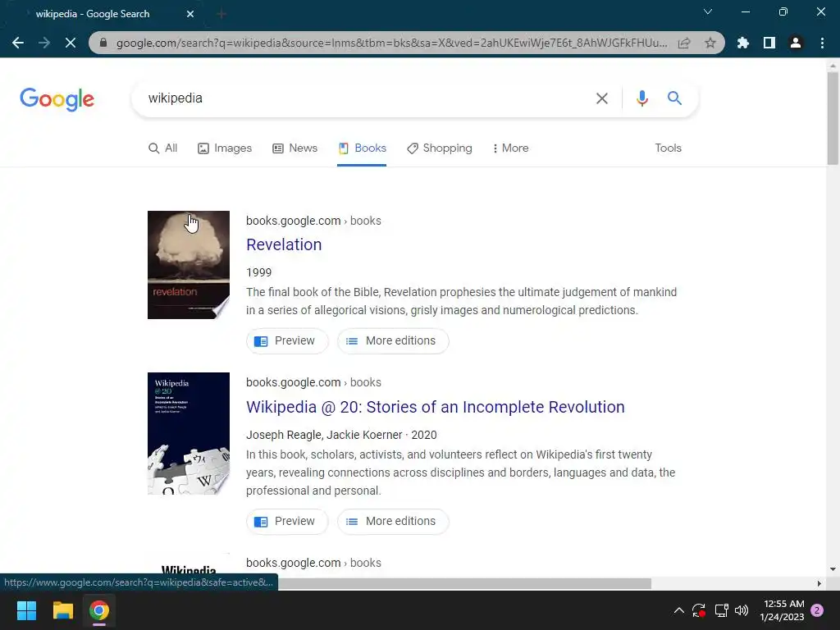View site information lock icon
The width and height of the screenshot is (840, 630).
pyautogui.click(x=103, y=43)
